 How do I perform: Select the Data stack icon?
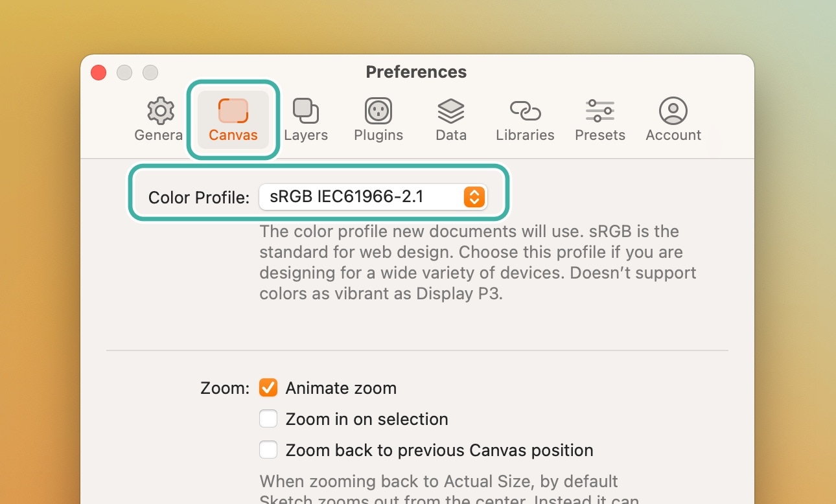[x=450, y=110]
